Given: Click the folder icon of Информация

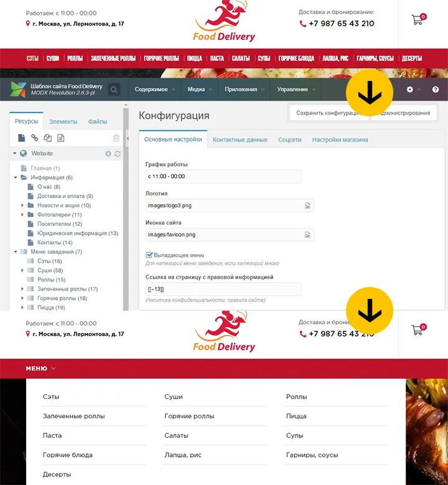Looking at the screenshot, I should [x=24, y=177].
